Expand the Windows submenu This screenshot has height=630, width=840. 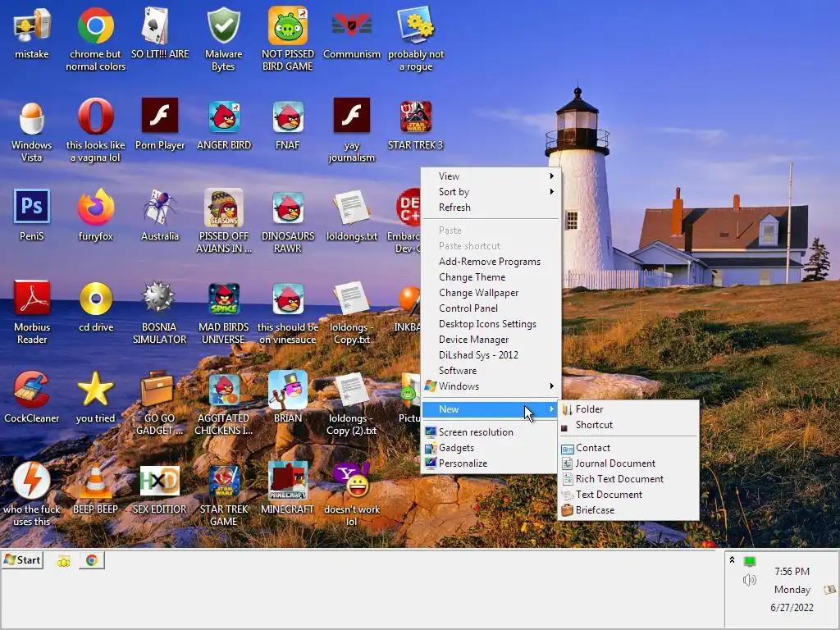tap(491, 386)
